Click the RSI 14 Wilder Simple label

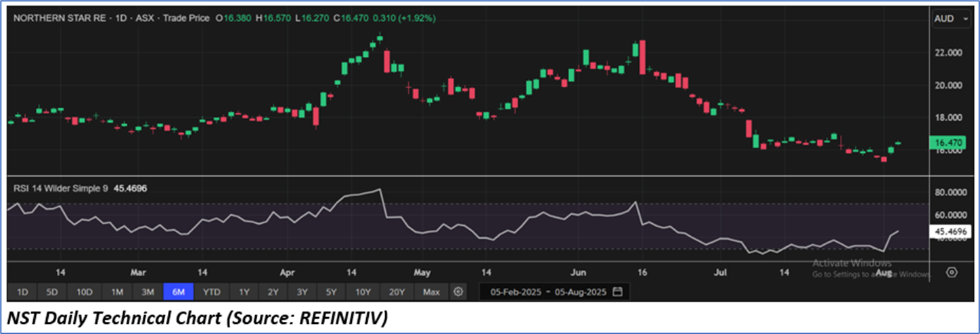point(61,189)
